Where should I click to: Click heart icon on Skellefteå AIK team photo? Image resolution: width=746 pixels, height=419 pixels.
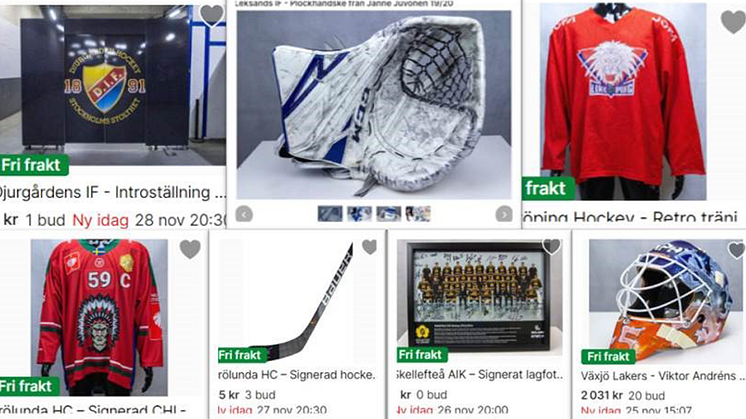point(552,246)
